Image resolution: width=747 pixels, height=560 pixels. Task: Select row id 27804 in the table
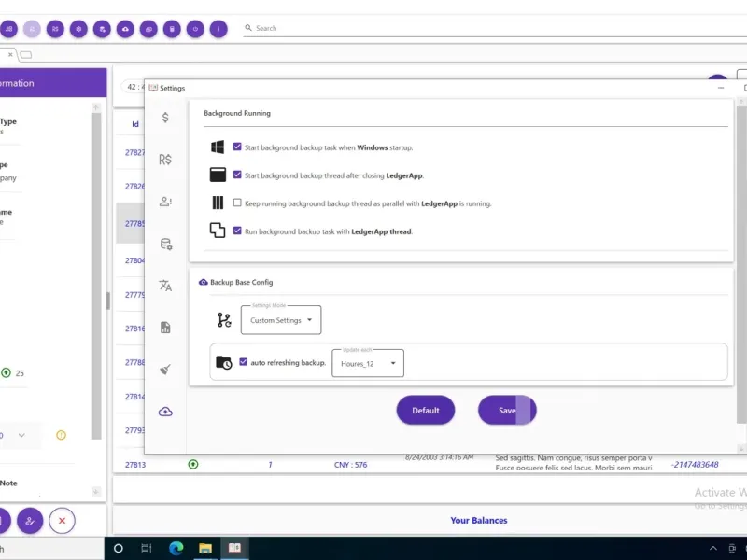134,260
